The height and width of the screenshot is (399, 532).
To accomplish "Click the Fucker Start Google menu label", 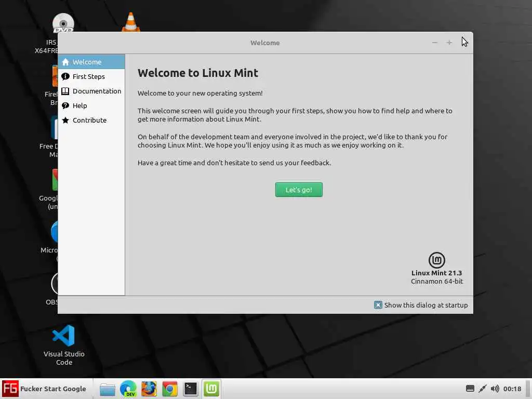I will tap(53, 389).
